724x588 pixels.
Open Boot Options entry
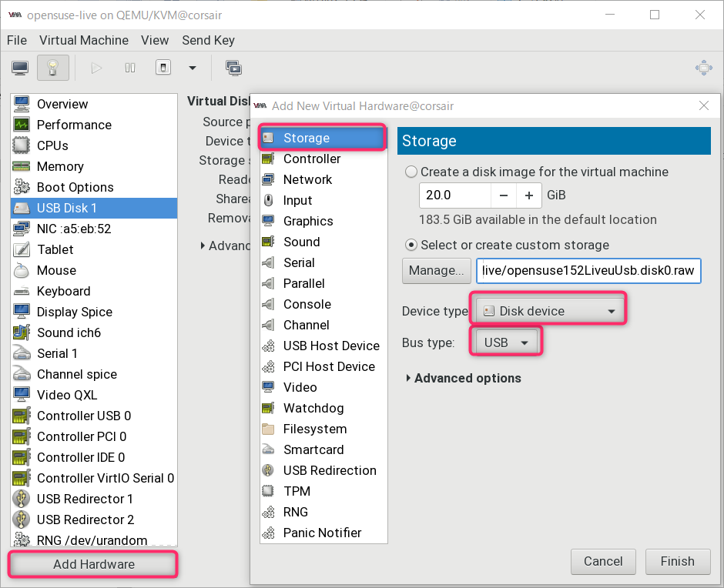point(94,187)
